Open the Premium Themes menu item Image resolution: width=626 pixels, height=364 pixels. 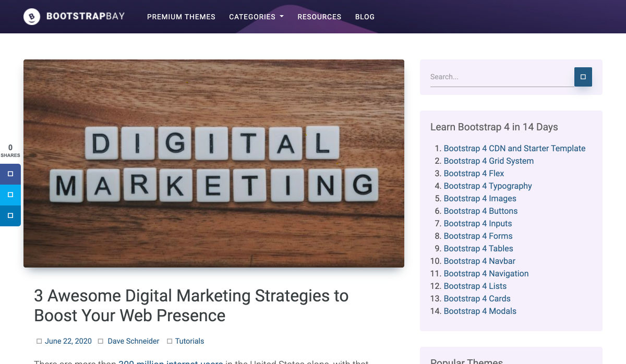click(x=181, y=17)
